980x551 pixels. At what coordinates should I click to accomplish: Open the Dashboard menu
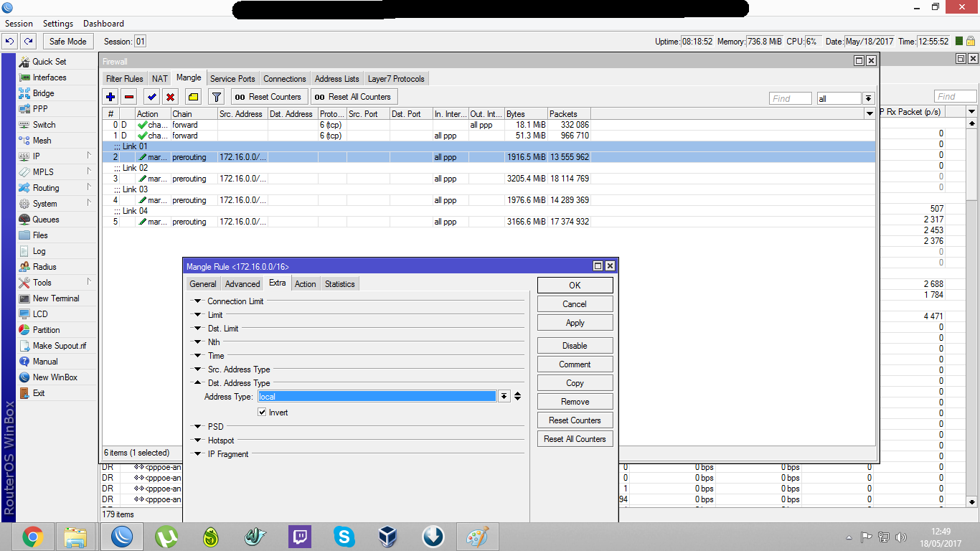tap(103, 24)
